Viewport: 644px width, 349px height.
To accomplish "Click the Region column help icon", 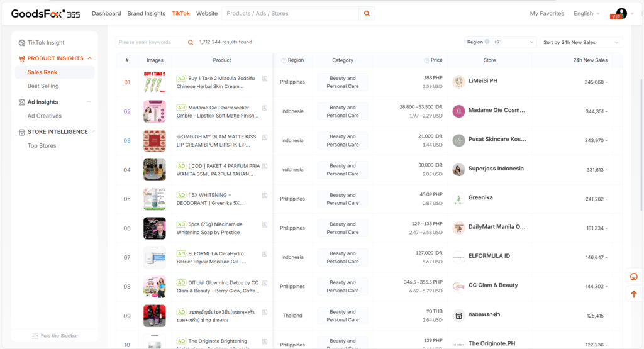I will (284, 60).
